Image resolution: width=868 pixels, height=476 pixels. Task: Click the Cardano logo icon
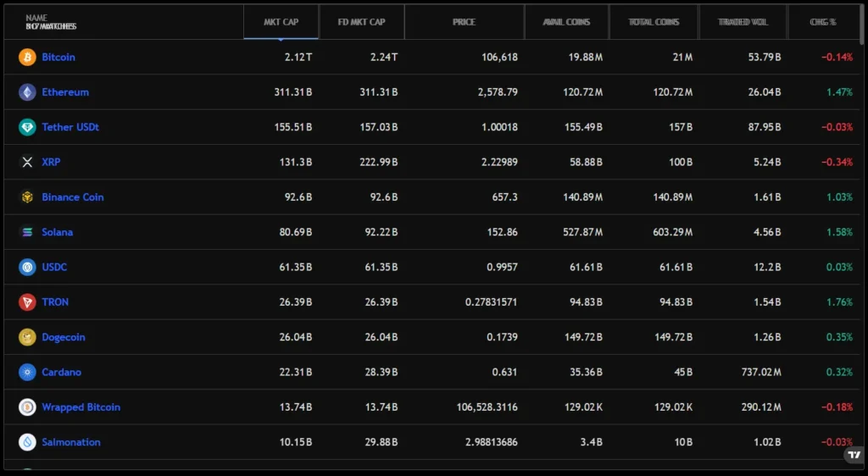point(27,372)
